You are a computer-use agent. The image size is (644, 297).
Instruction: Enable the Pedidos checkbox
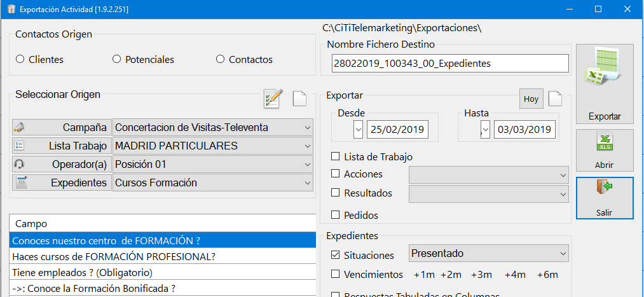point(336,215)
